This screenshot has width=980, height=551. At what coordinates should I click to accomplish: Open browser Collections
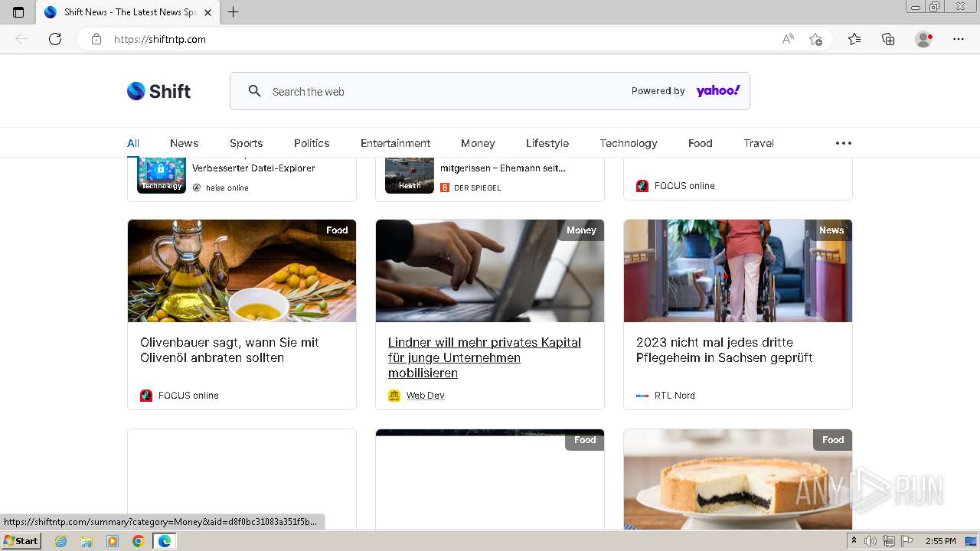888,39
